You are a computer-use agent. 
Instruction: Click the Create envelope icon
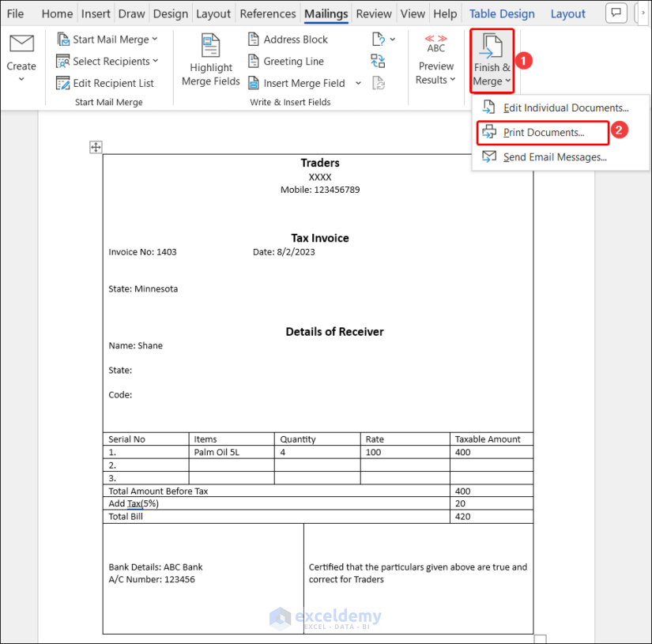click(21, 43)
